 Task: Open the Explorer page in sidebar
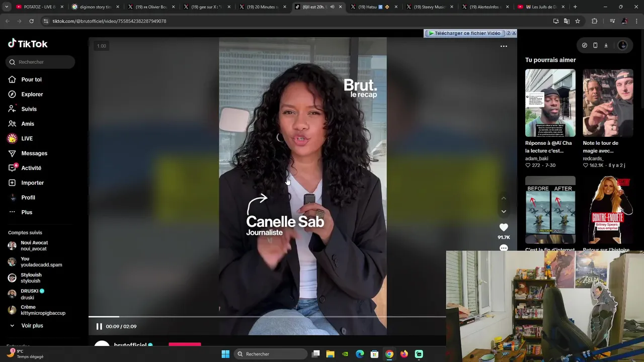coord(32,94)
